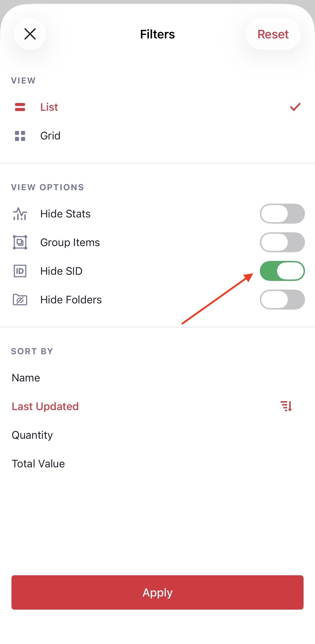The height and width of the screenshot is (644, 315).
Task: Disable the green Hide SID switch
Action: pyautogui.click(x=282, y=271)
